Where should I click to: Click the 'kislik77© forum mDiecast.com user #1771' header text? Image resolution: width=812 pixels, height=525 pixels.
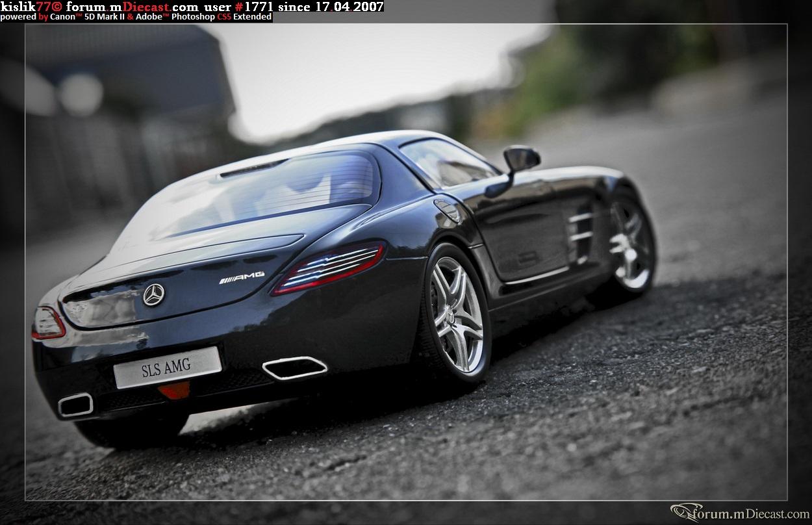(x=192, y=6)
